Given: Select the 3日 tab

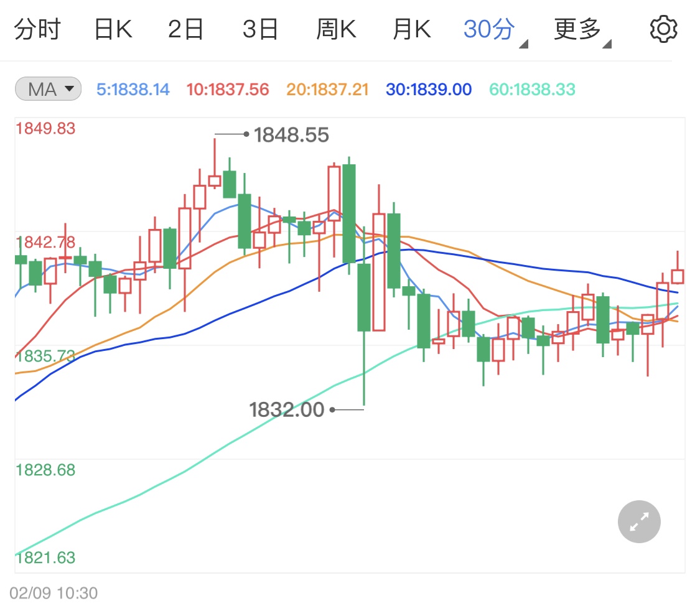Looking at the screenshot, I should coord(260,29).
